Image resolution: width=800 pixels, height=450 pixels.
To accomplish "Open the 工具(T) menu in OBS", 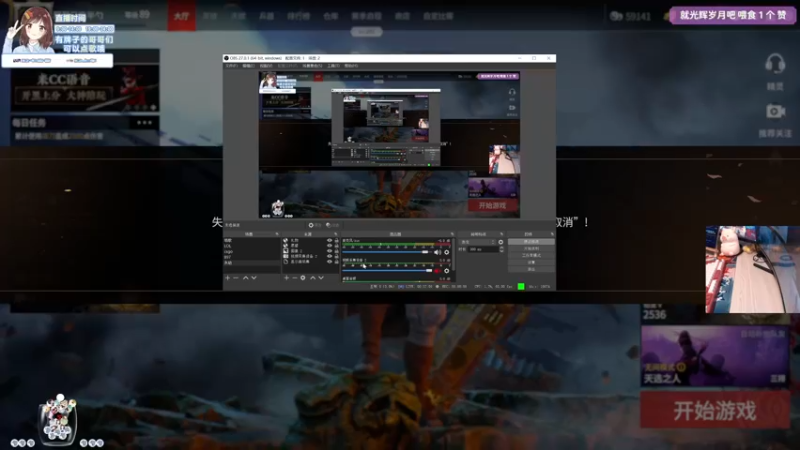I will 334,66.
